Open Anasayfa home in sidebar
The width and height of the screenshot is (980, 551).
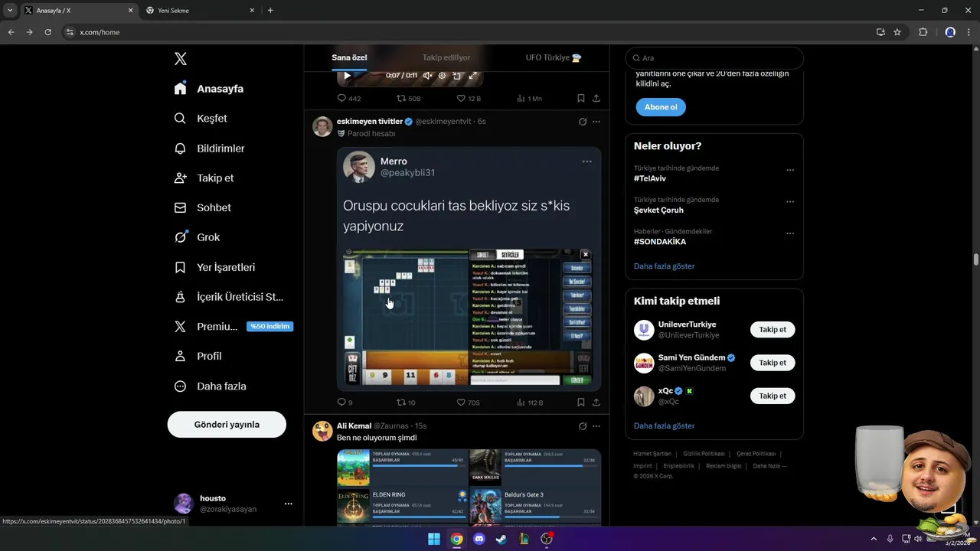pyautogui.click(x=209, y=89)
